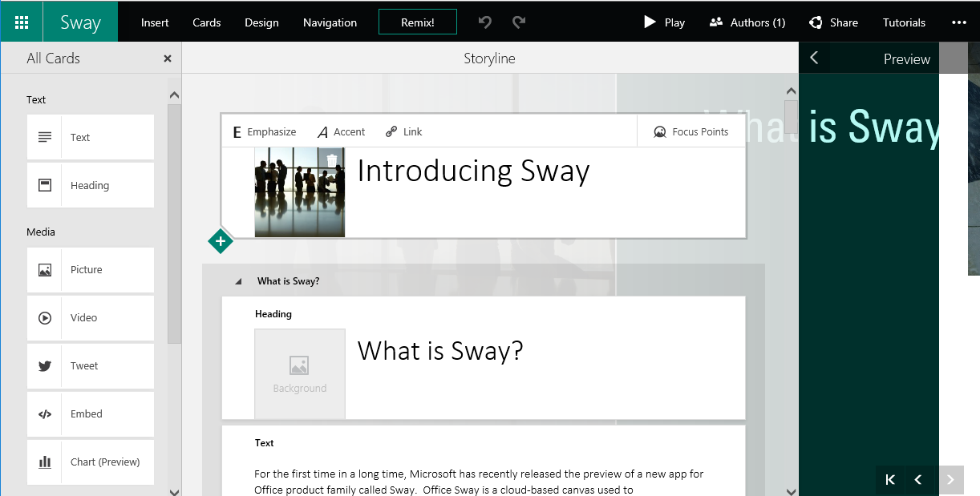This screenshot has width=980, height=496.
Task: Go to previous preview section
Action: coord(919,479)
